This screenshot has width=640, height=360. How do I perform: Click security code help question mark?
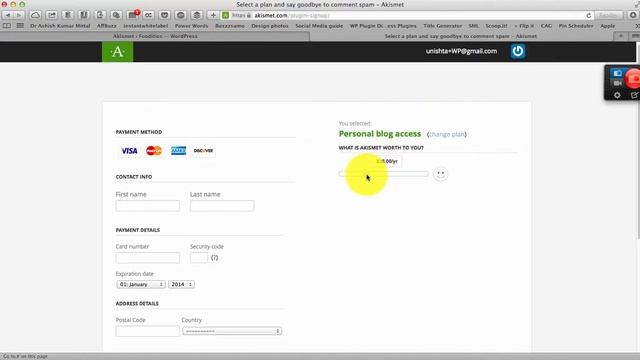coord(215,258)
